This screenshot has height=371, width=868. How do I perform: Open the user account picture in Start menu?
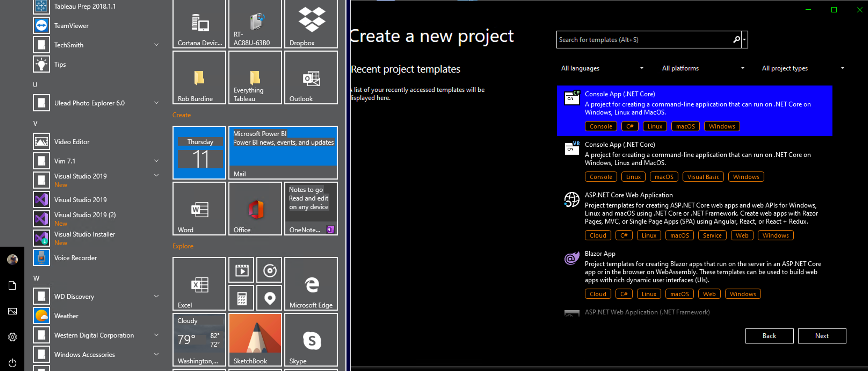(x=12, y=259)
